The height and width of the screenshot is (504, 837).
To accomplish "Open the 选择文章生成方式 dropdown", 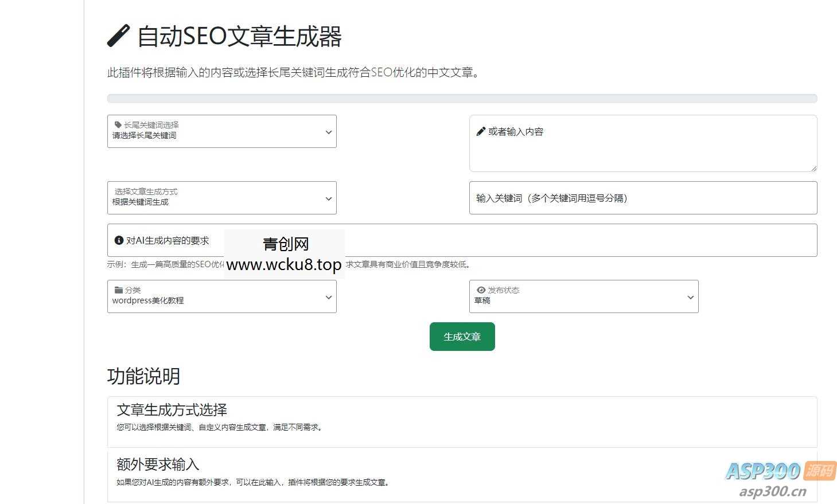I will [328, 198].
